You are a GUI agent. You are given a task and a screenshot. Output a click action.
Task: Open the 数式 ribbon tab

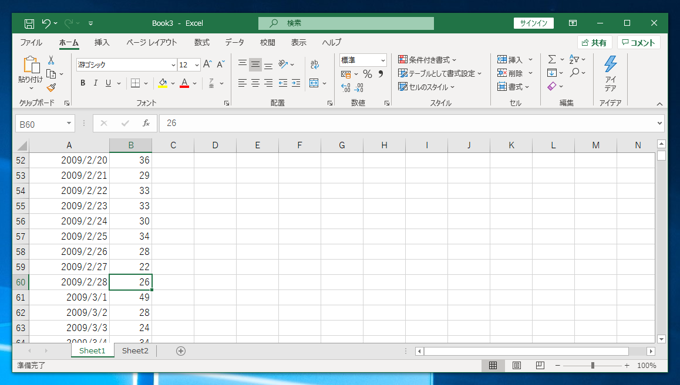click(202, 42)
